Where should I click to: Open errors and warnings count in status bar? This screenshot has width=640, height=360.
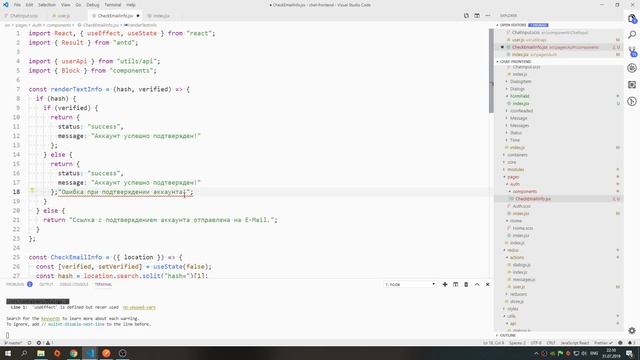pos(44,343)
